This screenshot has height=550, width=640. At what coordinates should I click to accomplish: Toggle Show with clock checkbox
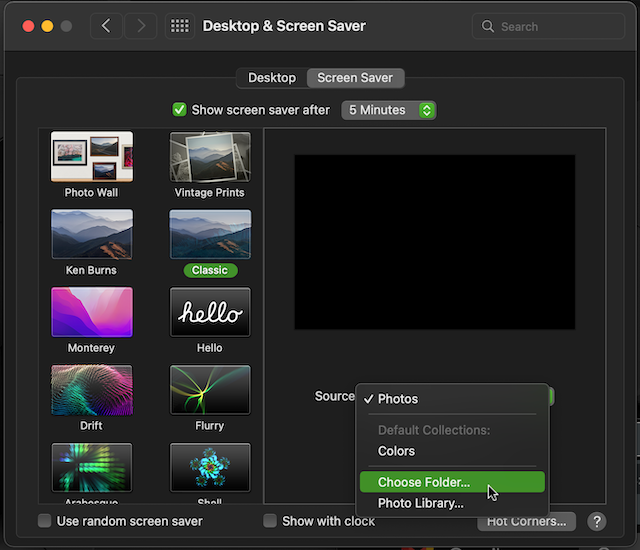click(x=270, y=521)
